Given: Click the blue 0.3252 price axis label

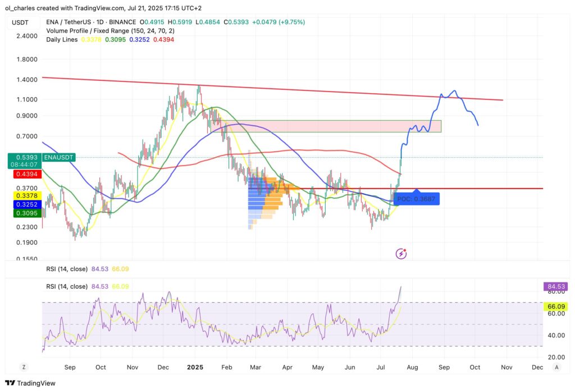Looking at the screenshot, I should point(22,205).
